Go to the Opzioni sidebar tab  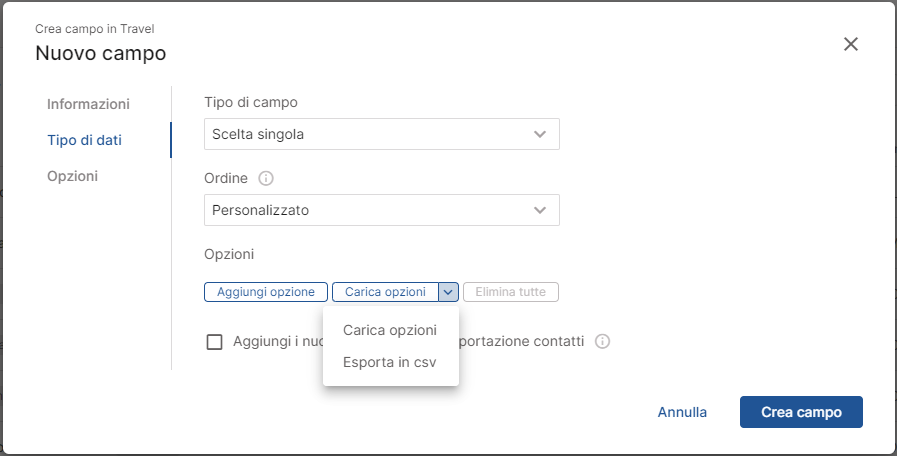click(x=73, y=176)
